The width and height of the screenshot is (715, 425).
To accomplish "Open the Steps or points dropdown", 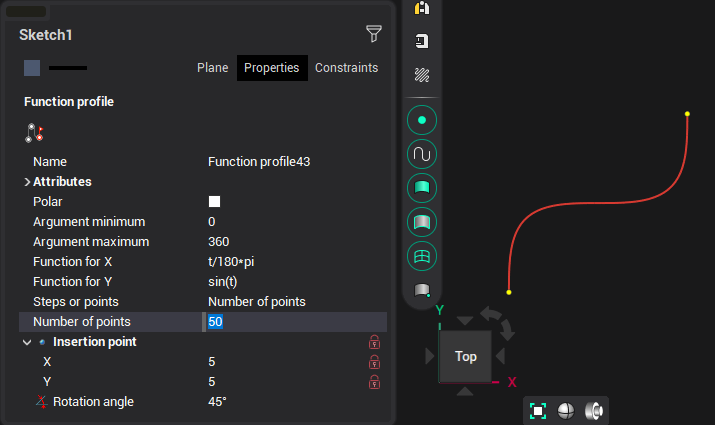I will pyautogui.click(x=290, y=302).
